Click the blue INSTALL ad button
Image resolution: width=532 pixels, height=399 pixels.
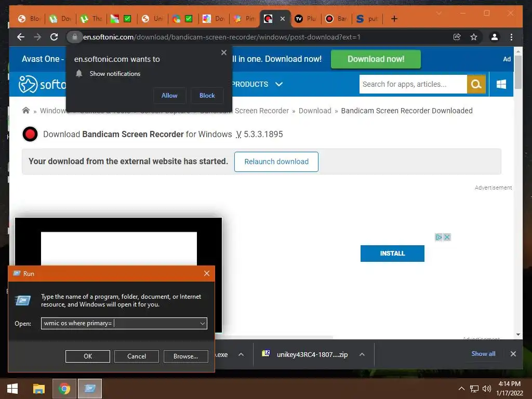(x=392, y=254)
